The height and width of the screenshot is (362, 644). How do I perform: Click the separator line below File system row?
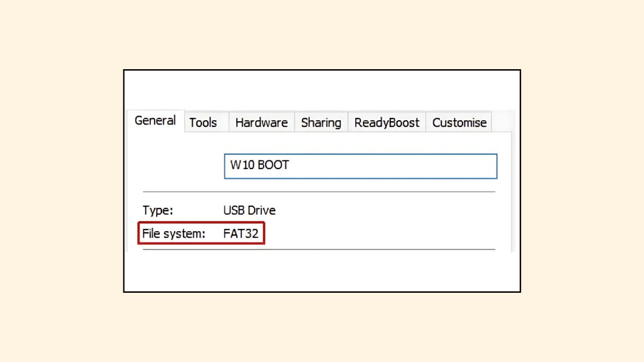click(x=376, y=249)
